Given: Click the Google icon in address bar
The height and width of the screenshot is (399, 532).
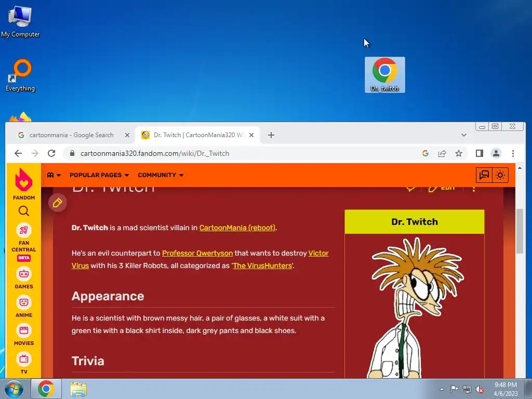Looking at the screenshot, I should coord(425,153).
